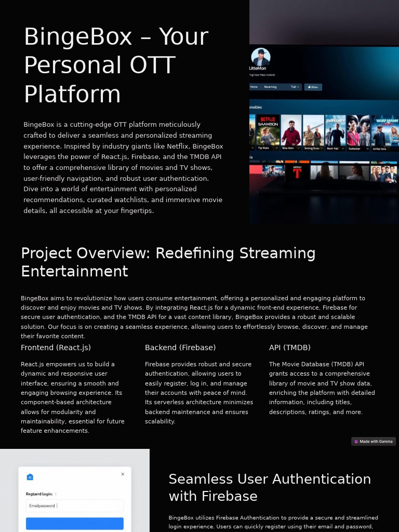Click the Emailpassword input field
The image size is (399, 532).
tap(75, 506)
